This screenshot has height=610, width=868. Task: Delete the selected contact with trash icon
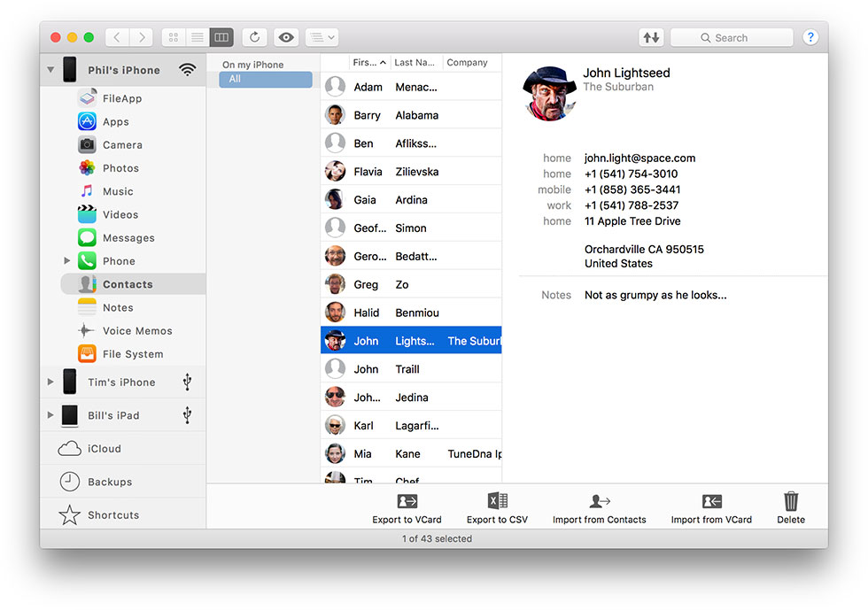pyautogui.click(x=791, y=501)
